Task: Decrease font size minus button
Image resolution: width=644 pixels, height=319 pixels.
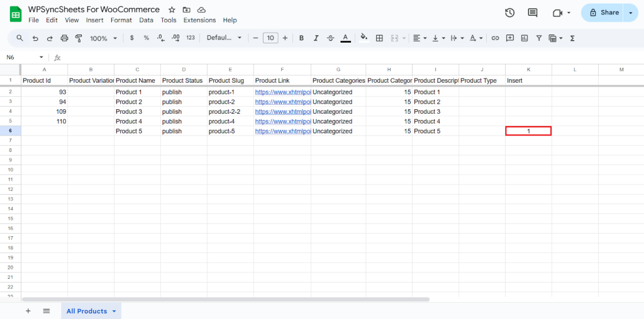Action: click(x=255, y=38)
